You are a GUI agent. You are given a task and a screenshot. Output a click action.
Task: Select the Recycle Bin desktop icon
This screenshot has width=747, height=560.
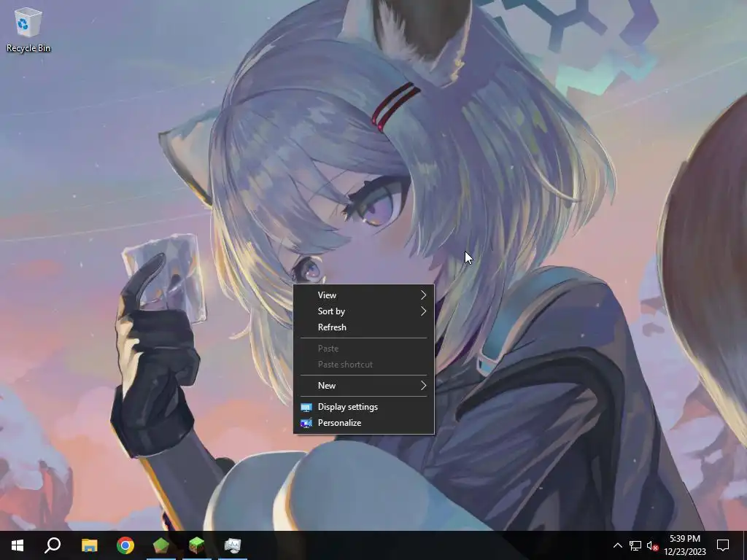pos(28,29)
